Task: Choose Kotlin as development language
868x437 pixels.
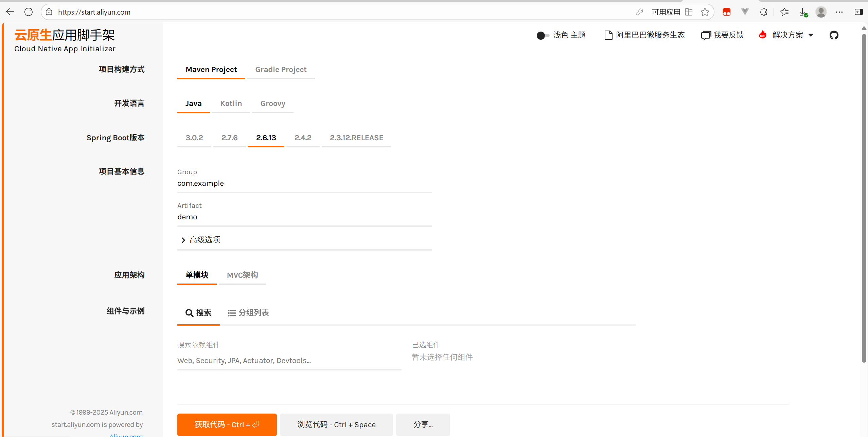Action: [231, 104]
